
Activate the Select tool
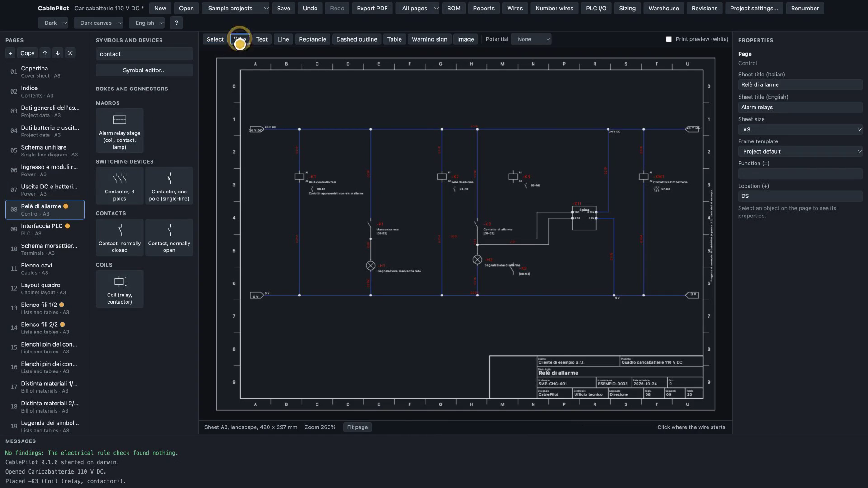point(215,39)
